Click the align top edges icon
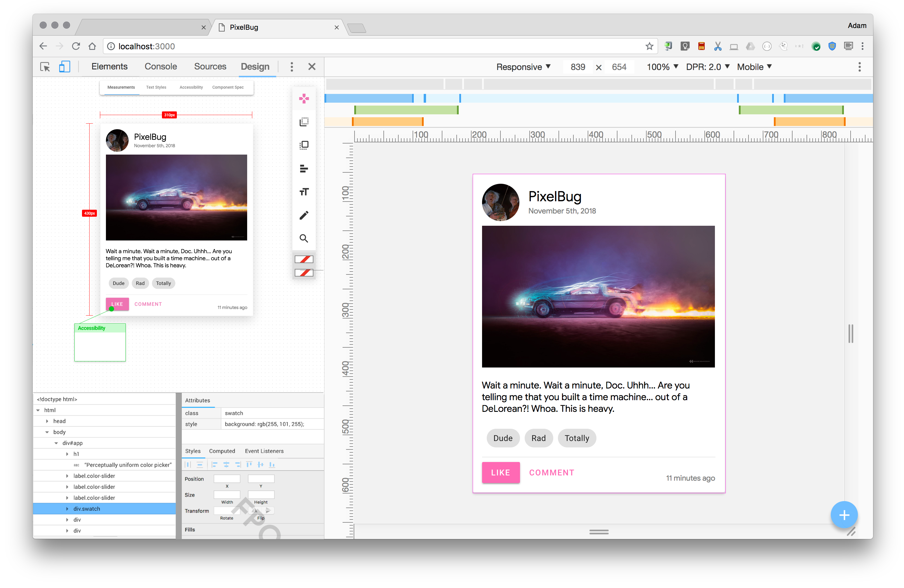904x588 pixels. point(249,465)
